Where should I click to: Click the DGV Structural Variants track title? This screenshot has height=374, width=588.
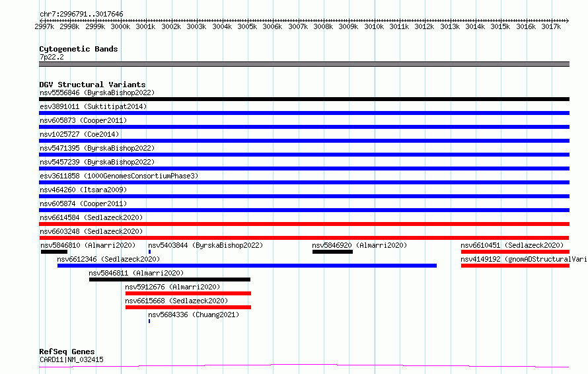pyautogui.click(x=92, y=85)
